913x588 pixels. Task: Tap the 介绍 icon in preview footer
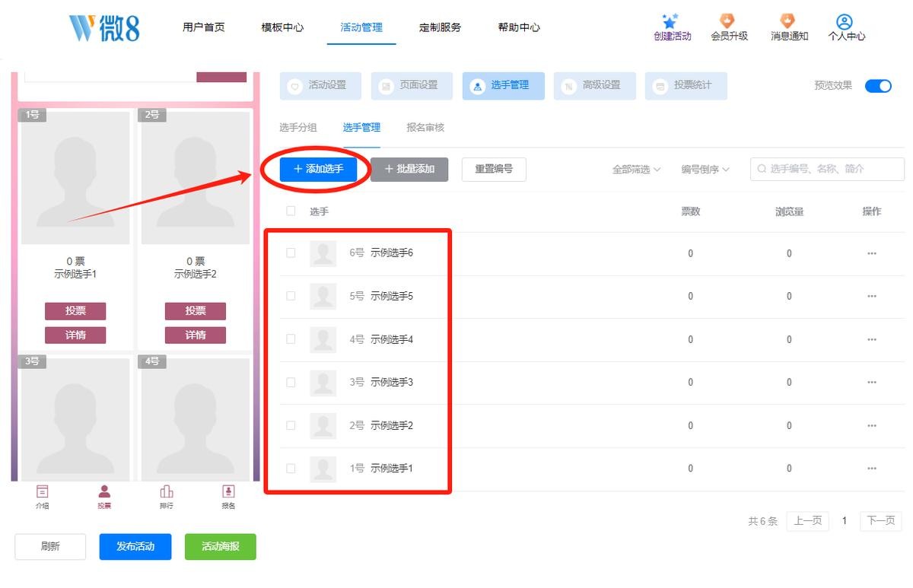pyautogui.click(x=43, y=492)
